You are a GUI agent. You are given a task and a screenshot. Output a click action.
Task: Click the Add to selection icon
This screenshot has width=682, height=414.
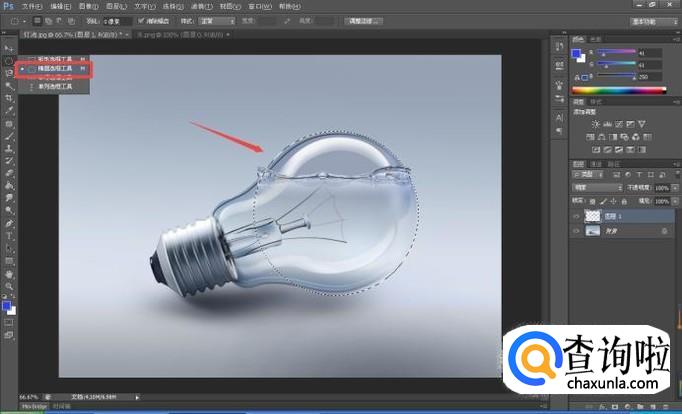point(49,19)
